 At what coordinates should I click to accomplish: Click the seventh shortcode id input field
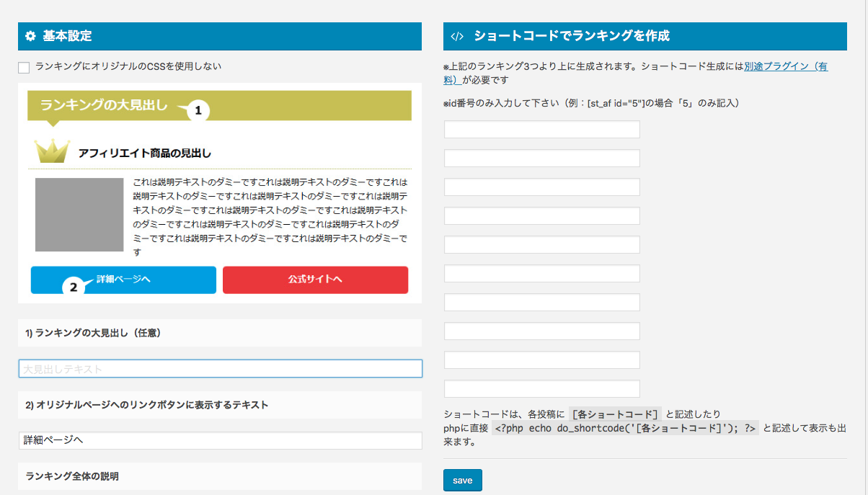pyautogui.click(x=542, y=303)
